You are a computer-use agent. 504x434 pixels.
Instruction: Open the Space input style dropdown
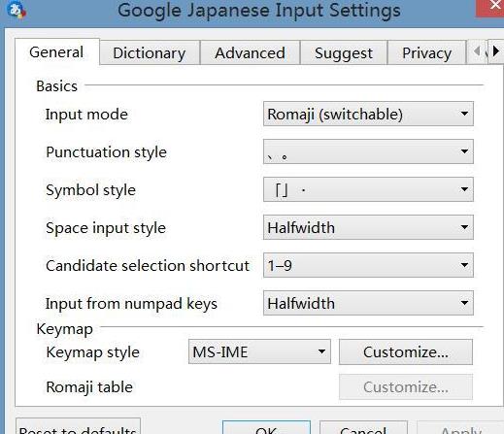pyautogui.click(x=368, y=227)
